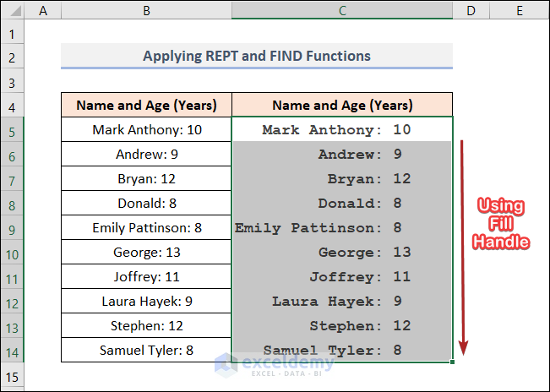Select row 5 header
Image resolution: width=550 pixels, height=392 pixels.
(13, 131)
